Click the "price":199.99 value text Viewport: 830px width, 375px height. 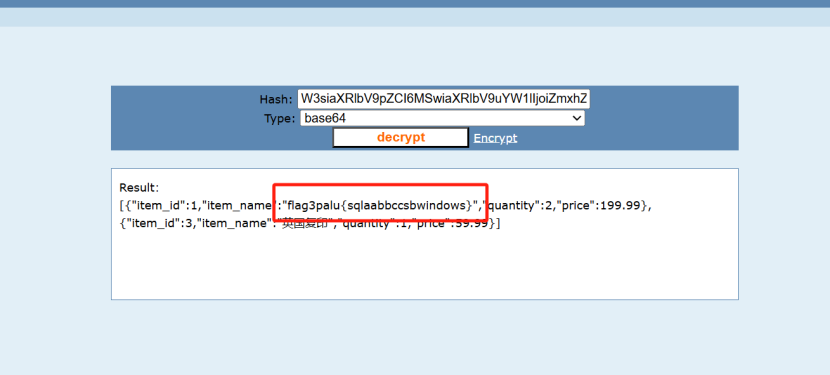point(599,206)
